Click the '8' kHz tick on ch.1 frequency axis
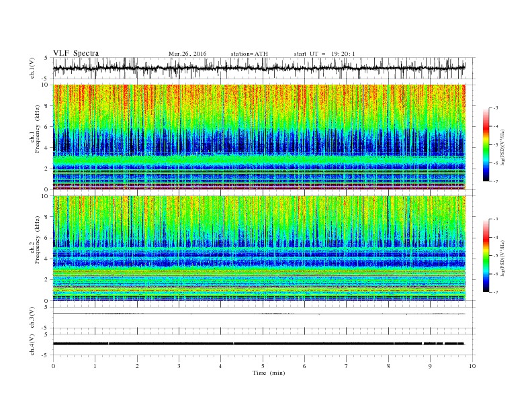The width and height of the screenshot is (532, 411). pyautogui.click(x=47, y=106)
